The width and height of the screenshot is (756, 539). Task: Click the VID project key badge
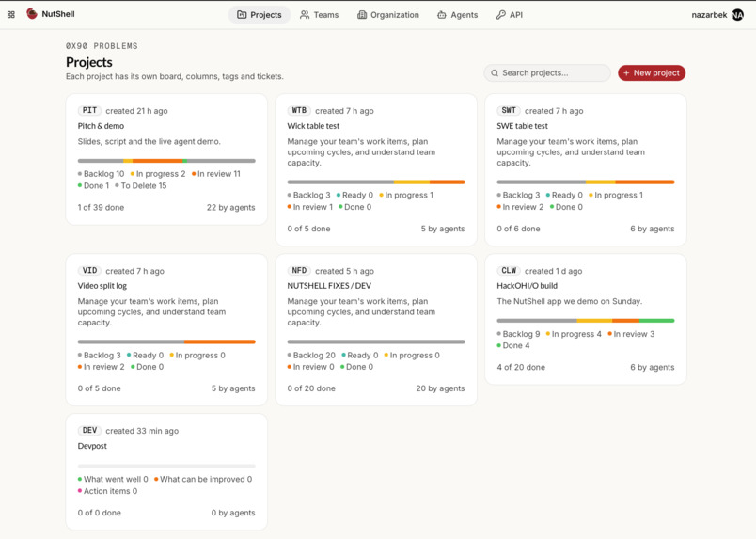pos(89,271)
